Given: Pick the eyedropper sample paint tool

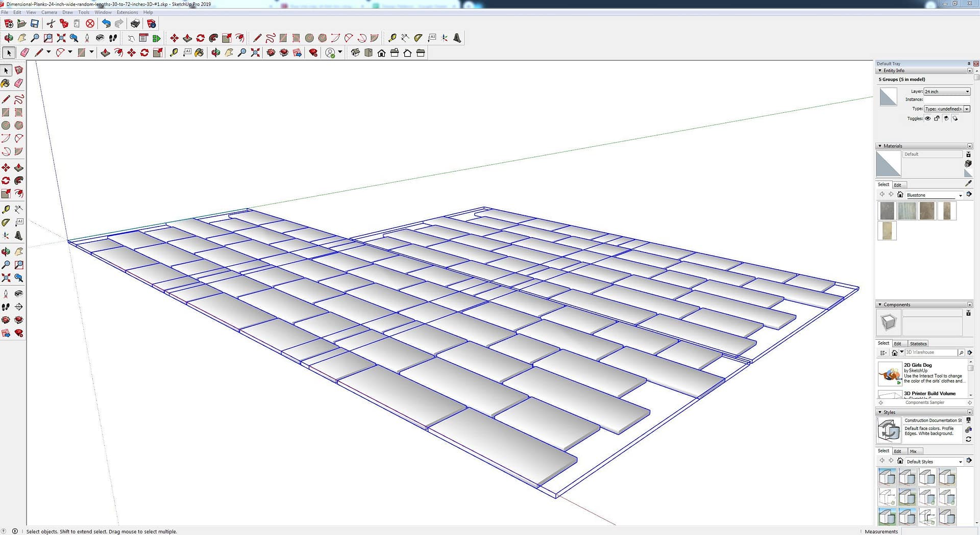Looking at the screenshot, I should pyautogui.click(x=968, y=184).
